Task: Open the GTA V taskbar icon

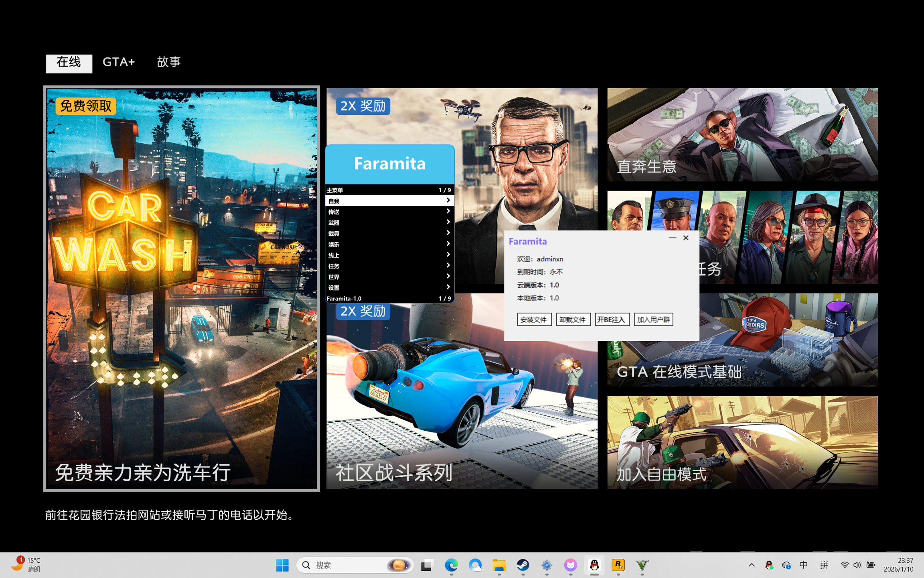Action: (642, 565)
